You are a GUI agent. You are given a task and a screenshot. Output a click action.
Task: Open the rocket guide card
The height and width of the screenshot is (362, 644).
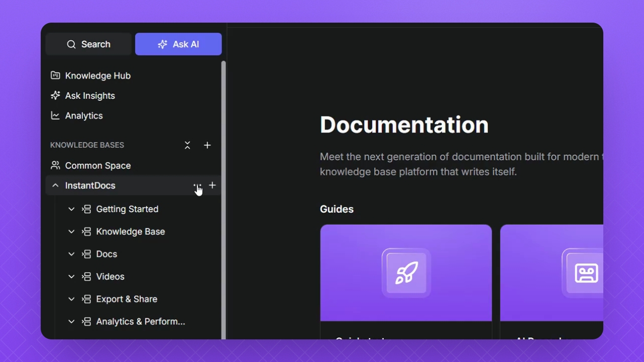[x=406, y=282]
